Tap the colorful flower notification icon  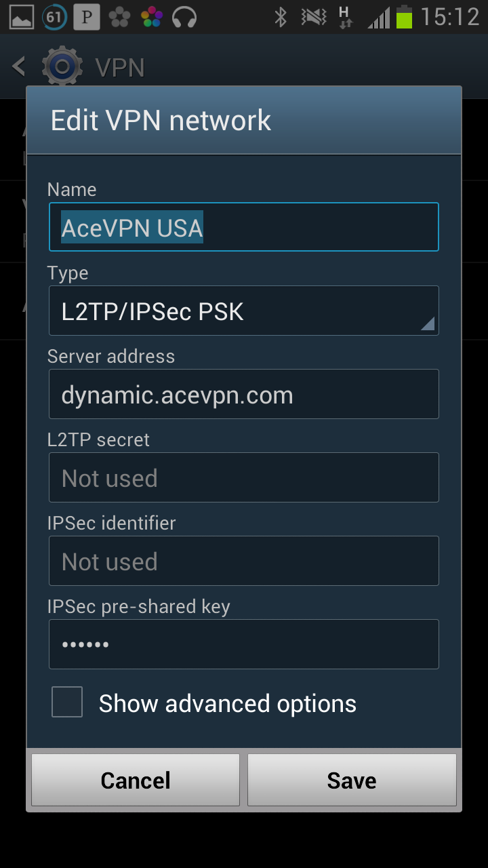pos(152,17)
